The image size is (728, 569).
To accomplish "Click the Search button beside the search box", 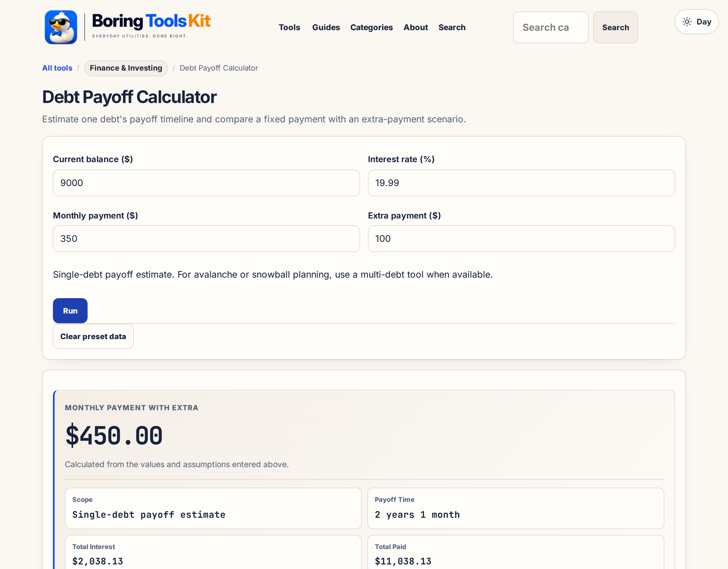I will 615,27.
